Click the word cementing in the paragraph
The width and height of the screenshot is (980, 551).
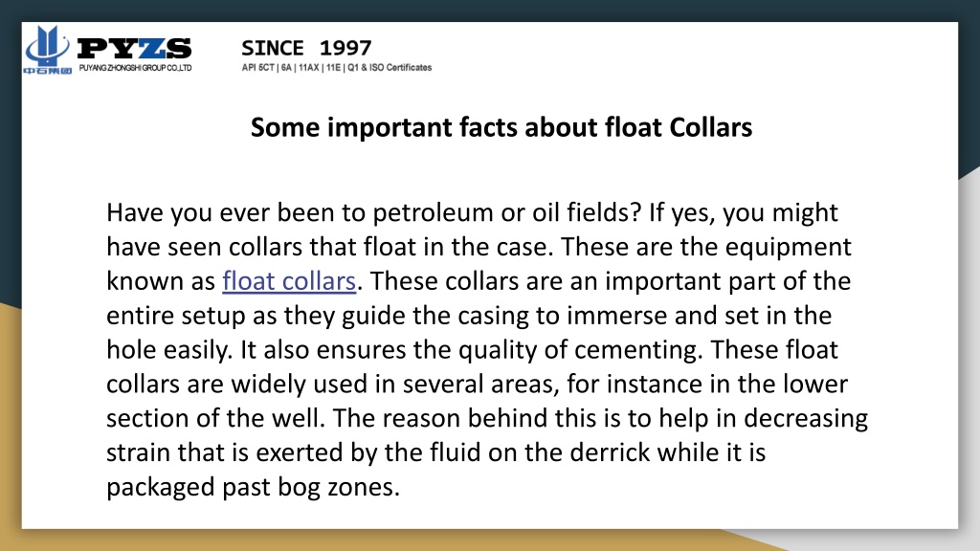coord(637,350)
